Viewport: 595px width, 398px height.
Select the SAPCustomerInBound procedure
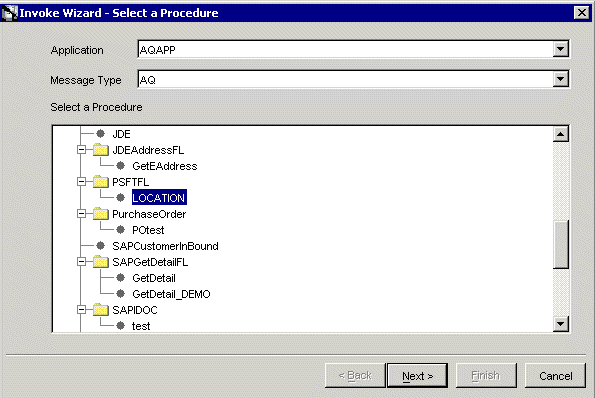(165, 246)
